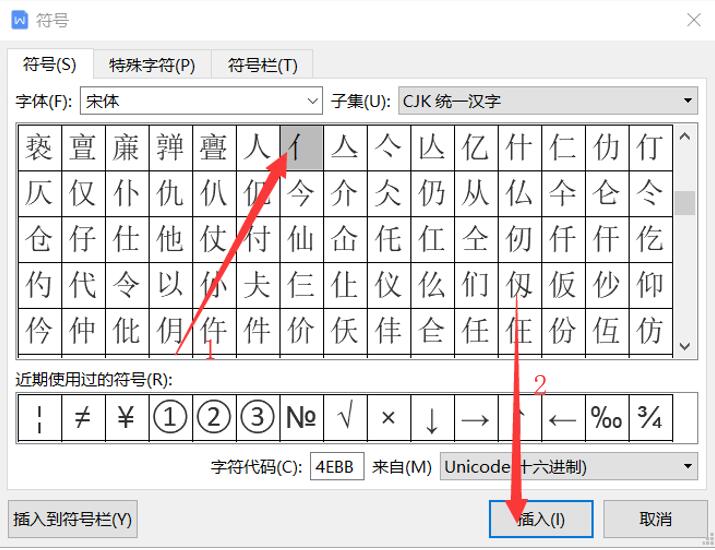Click the 插入(I) button
Viewport: 715px width, 550px height.
tap(541, 519)
